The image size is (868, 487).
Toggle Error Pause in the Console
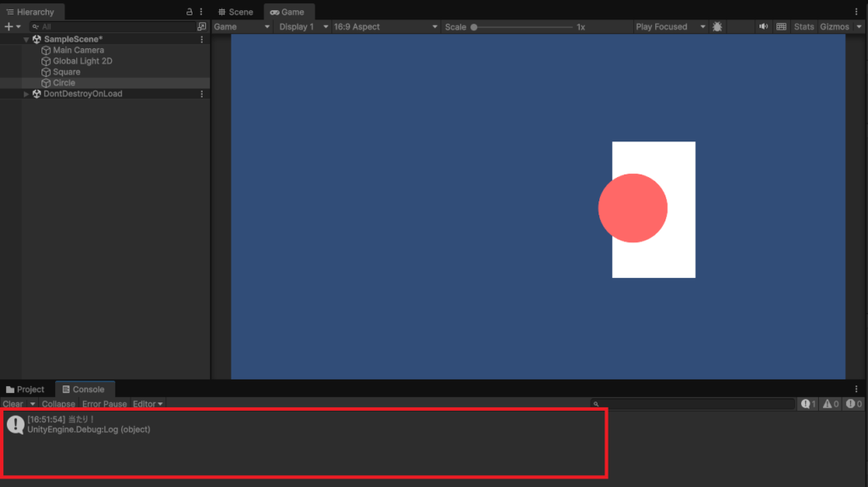[104, 404]
